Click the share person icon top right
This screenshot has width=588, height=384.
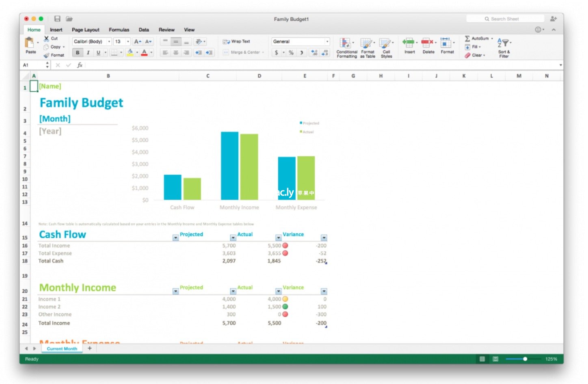553,19
